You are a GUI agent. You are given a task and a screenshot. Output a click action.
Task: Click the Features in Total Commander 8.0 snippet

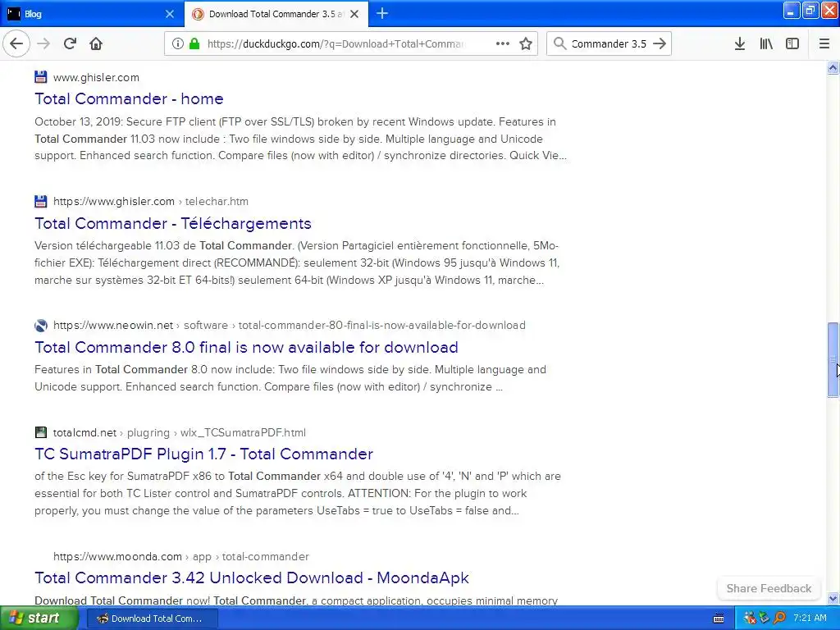point(290,378)
